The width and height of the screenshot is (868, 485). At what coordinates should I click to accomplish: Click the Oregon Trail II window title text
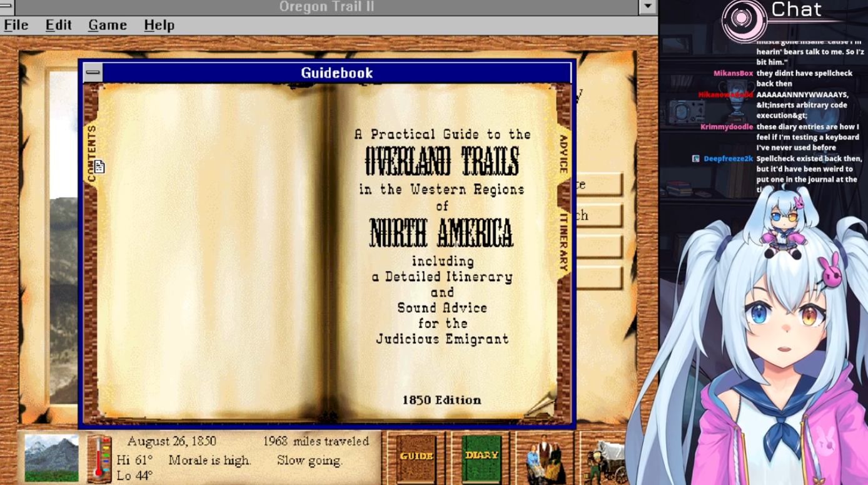(x=327, y=7)
